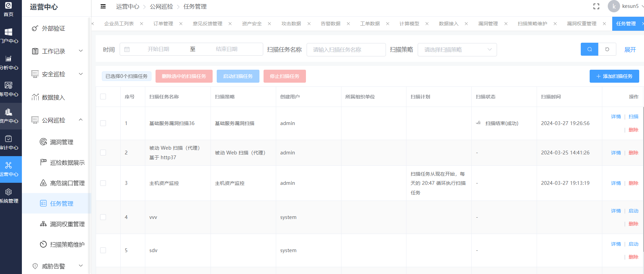This screenshot has width=644, height=274.
Task: Click 停止扫描任务 button
Action: point(284,76)
